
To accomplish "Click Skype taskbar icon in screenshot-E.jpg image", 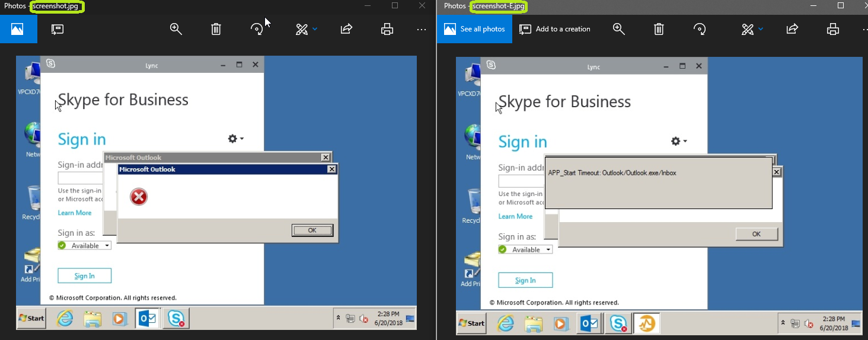I will click(x=618, y=323).
